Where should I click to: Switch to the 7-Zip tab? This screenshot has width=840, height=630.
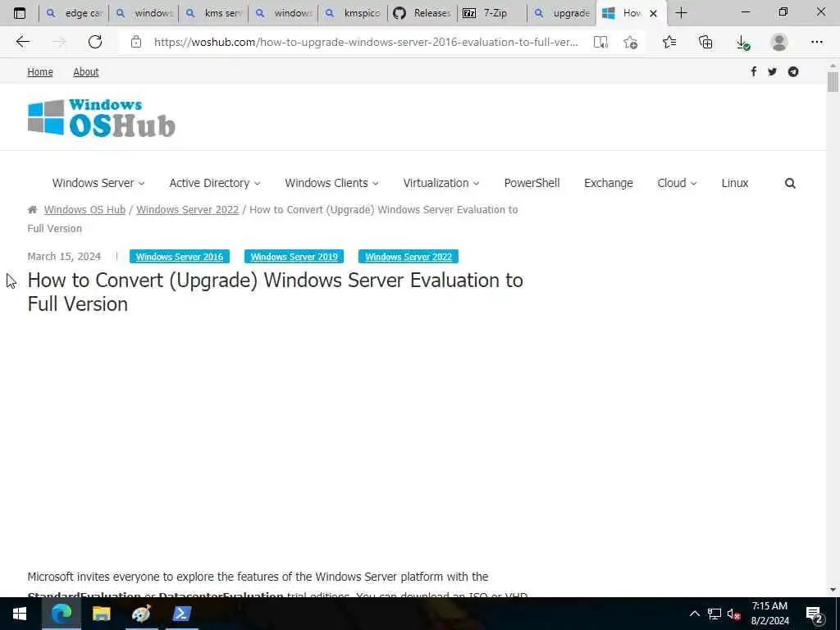[492, 13]
